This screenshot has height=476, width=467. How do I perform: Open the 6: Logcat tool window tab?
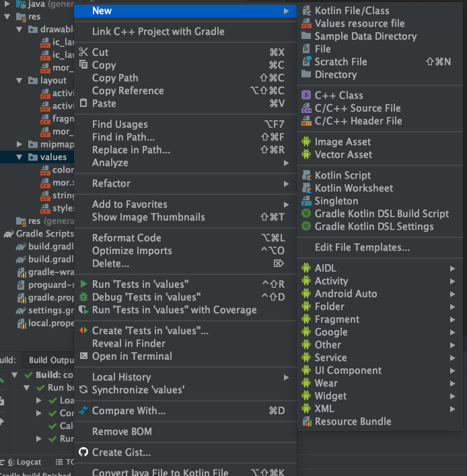[22, 462]
